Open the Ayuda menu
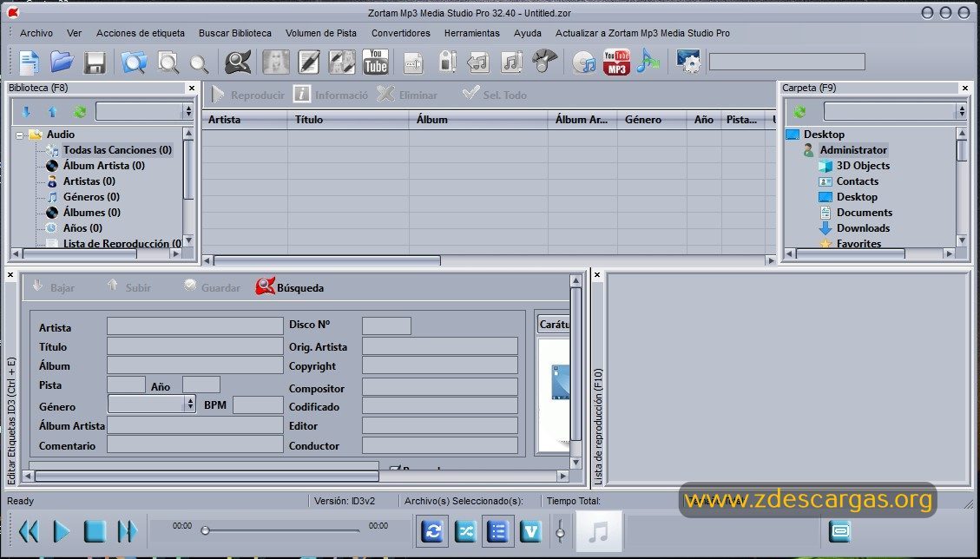Image resolution: width=980 pixels, height=559 pixels. coord(528,33)
